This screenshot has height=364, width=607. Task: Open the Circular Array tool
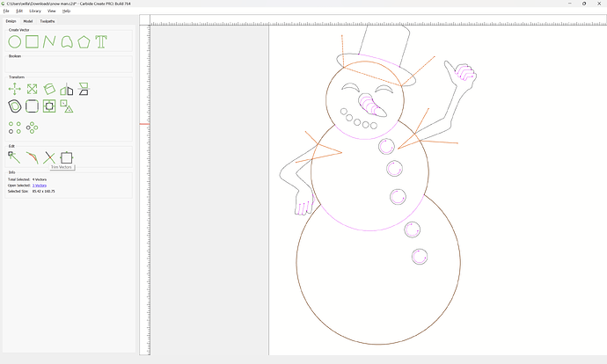click(33, 127)
